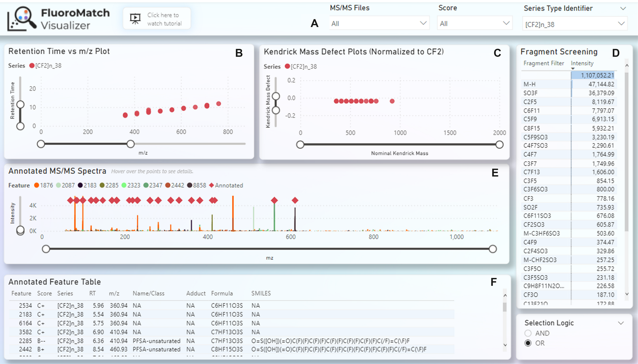Toggle [CF2]n_38 series in Kendrick legend
The image size is (638, 364).
[287, 66]
